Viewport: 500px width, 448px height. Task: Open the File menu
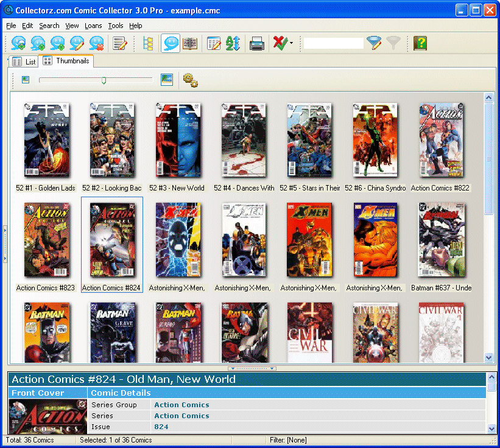(x=11, y=26)
